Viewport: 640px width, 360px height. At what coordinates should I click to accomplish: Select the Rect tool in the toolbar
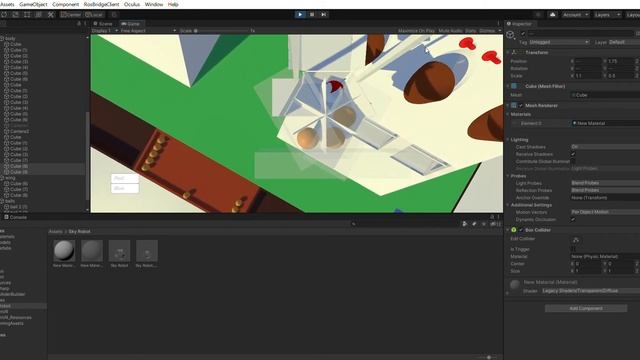point(27,15)
